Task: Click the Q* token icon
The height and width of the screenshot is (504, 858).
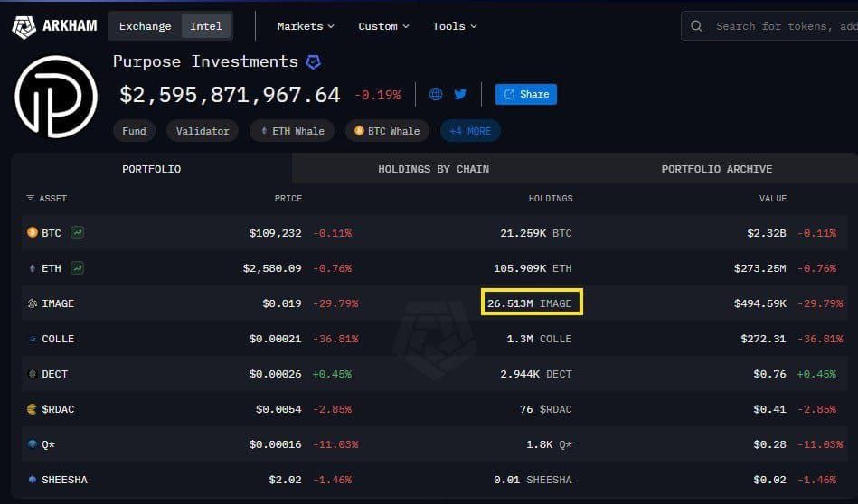Action: (33, 443)
